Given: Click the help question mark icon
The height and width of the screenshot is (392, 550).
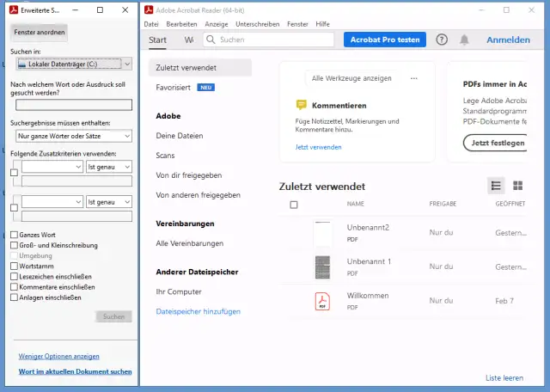Looking at the screenshot, I should [x=442, y=40].
